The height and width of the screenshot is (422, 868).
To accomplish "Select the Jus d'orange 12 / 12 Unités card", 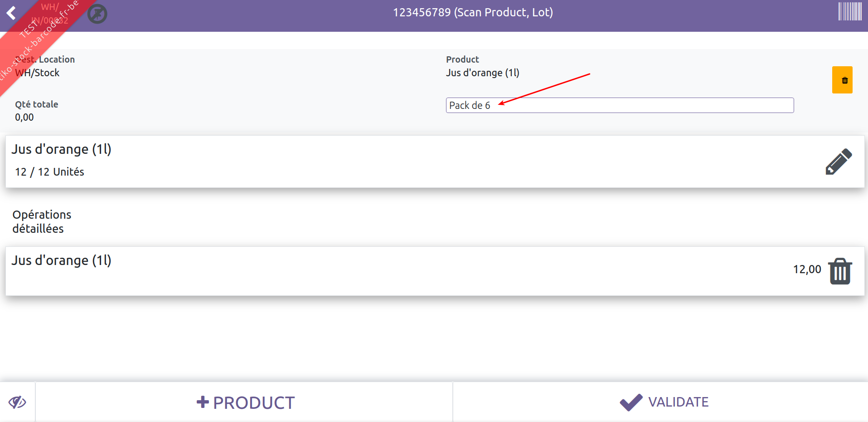I will tap(435, 162).
